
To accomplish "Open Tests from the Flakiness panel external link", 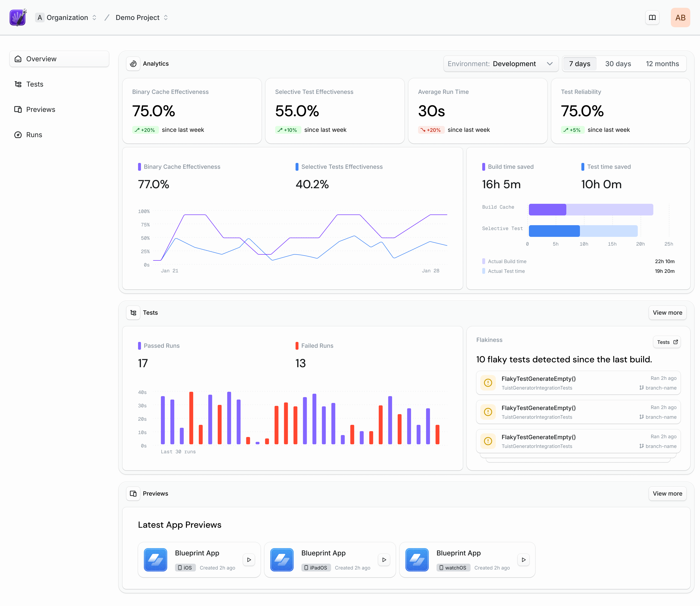I will [x=666, y=342].
